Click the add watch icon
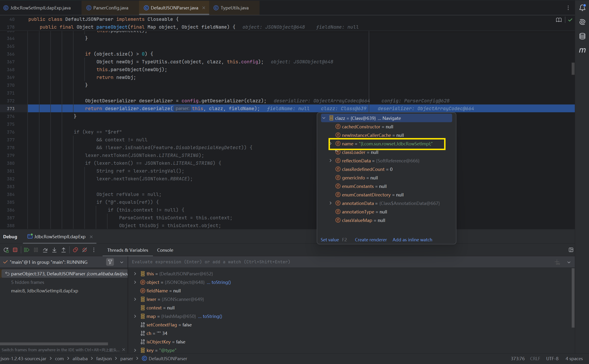This screenshot has width=589, height=364. [x=557, y=262]
